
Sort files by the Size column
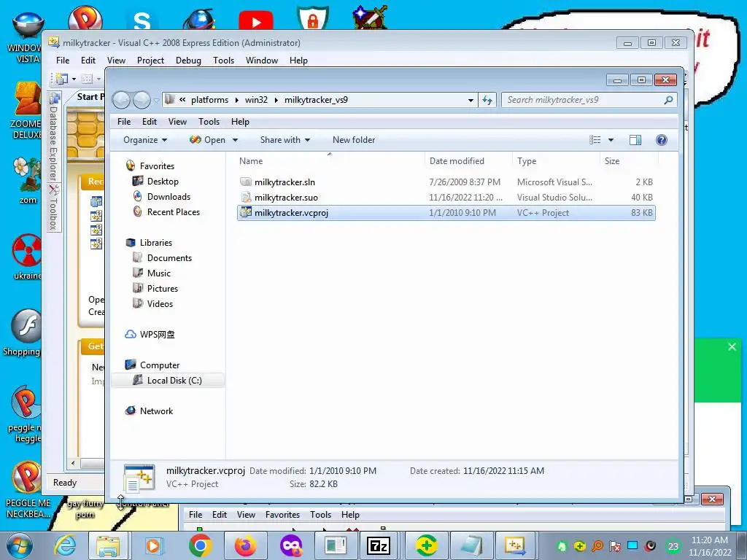point(628,161)
